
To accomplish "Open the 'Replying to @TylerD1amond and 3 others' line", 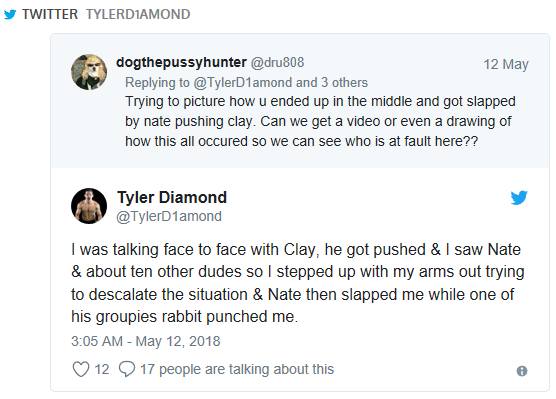I will point(246,83).
